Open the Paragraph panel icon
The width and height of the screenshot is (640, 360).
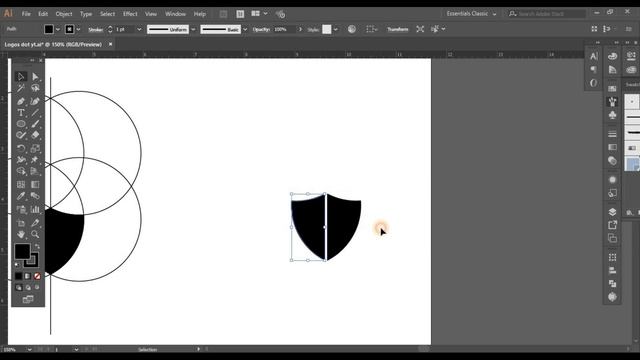tap(593, 70)
